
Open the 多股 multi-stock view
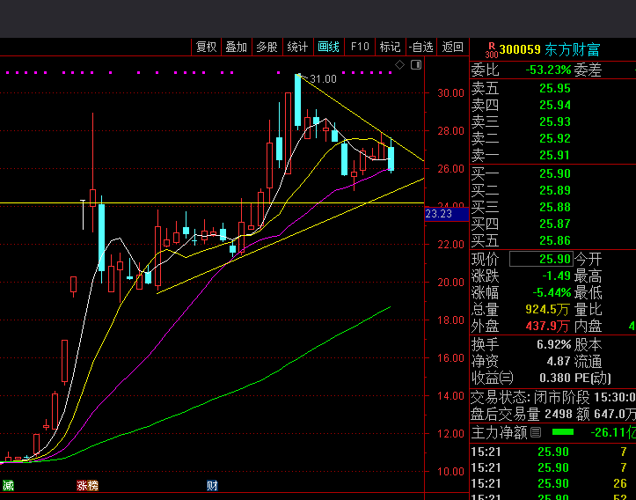pos(267,47)
